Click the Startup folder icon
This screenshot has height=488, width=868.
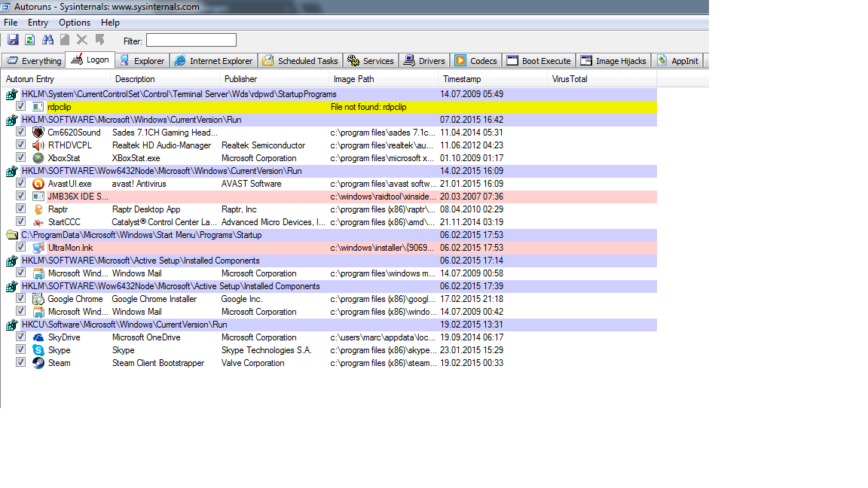pos(11,235)
